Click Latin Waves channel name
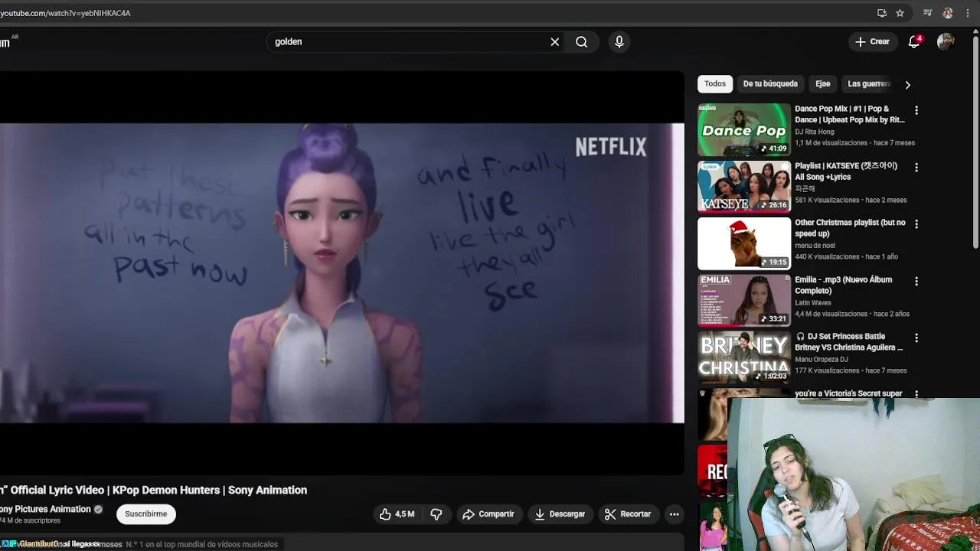Image resolution: width=980 pixels, height=551 pixels. coord(813,303)
